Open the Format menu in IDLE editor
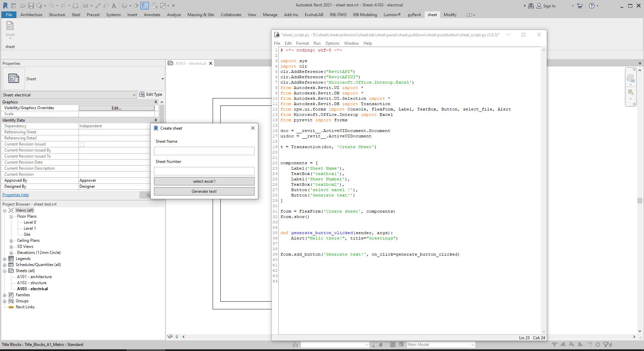Image resolution: width=644 pixels, height=351 pixels. 302,43
